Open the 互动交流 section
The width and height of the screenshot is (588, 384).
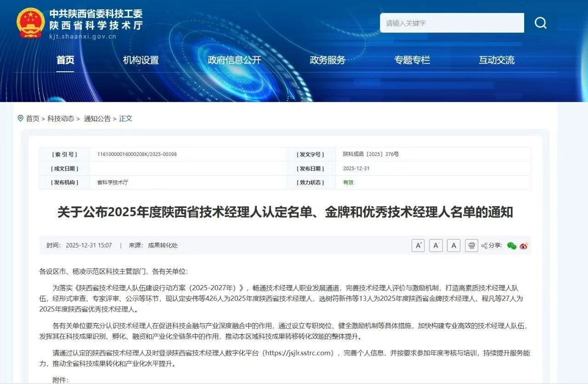(496, 60)
